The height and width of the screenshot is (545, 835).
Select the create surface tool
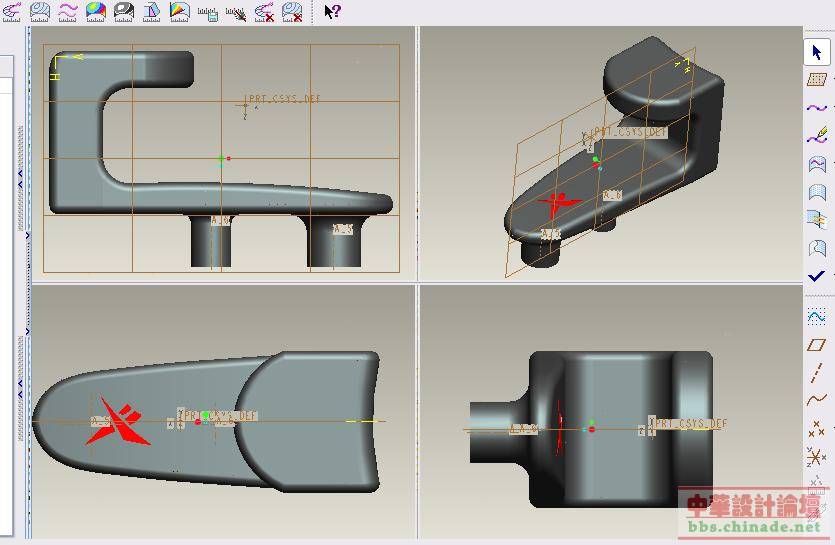817,192
